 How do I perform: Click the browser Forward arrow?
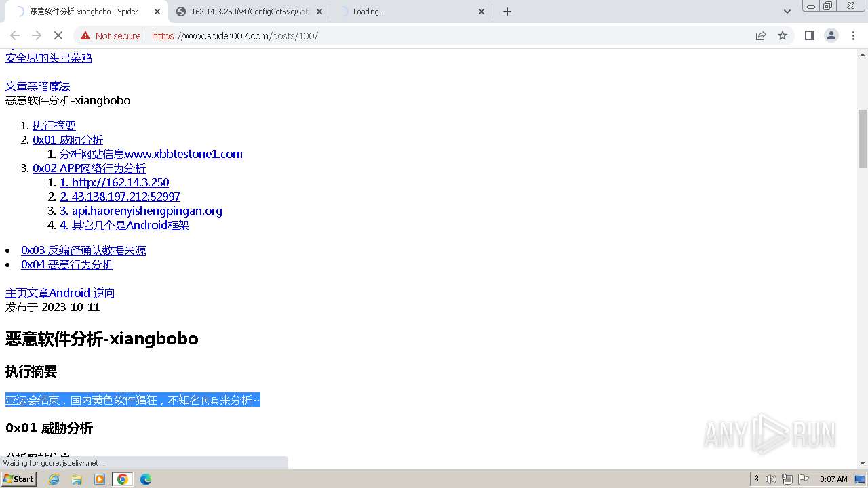click(x=37, y=35)
